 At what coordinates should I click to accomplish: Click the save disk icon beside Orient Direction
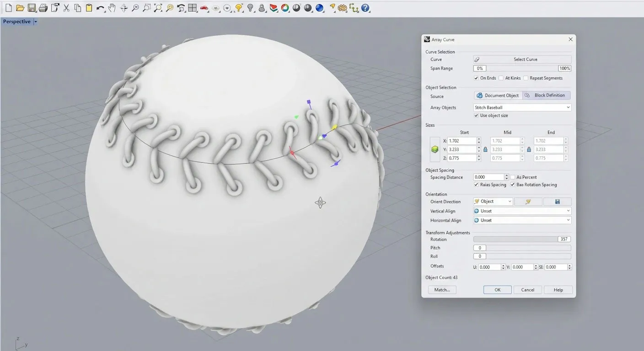click(558, 201)
